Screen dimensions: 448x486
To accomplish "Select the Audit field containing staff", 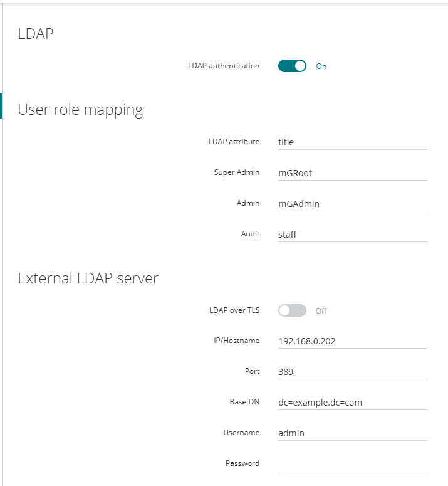I will click(x=352, y=235).
